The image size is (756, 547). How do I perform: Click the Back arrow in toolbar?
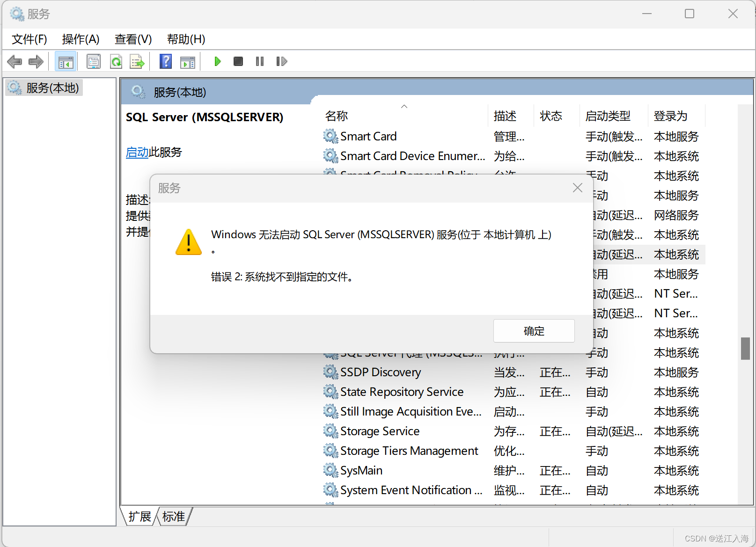pyautogui.click(x=15, y=61)
